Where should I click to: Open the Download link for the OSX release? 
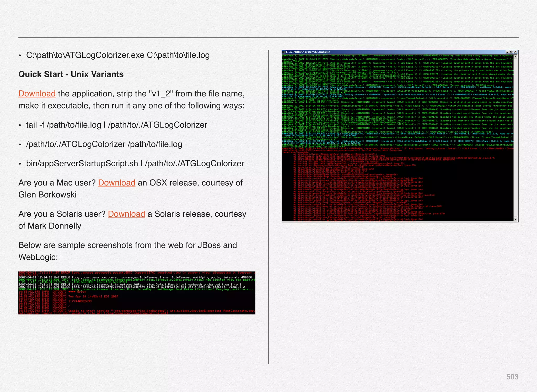tap(117, 183)
